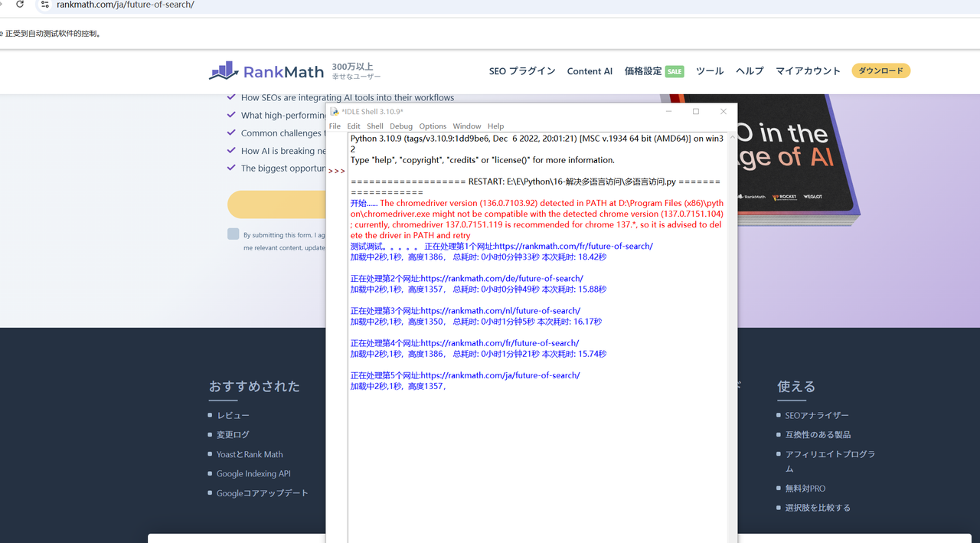Open the SEO プラグイン nav item

tap(522, 71)
